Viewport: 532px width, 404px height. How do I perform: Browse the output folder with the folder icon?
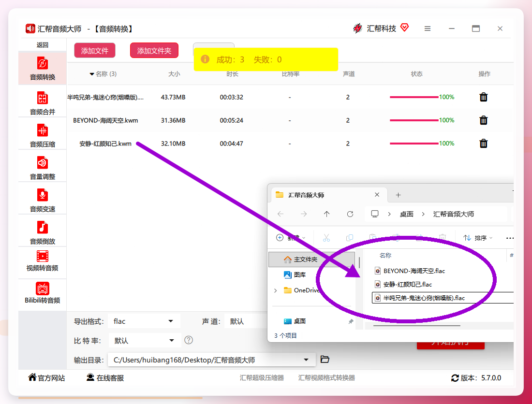coord(325,359)
